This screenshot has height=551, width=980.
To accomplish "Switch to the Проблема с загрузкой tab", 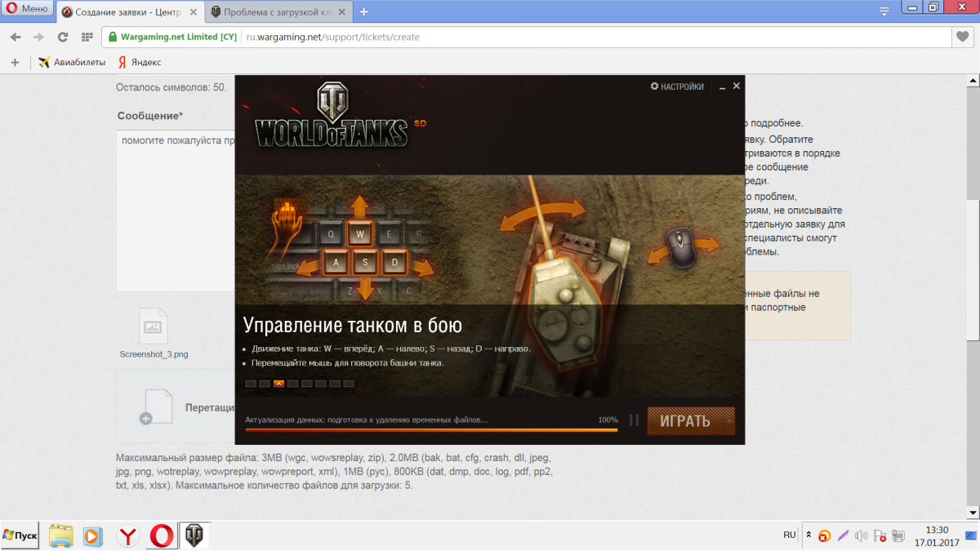I will (279, 11).
